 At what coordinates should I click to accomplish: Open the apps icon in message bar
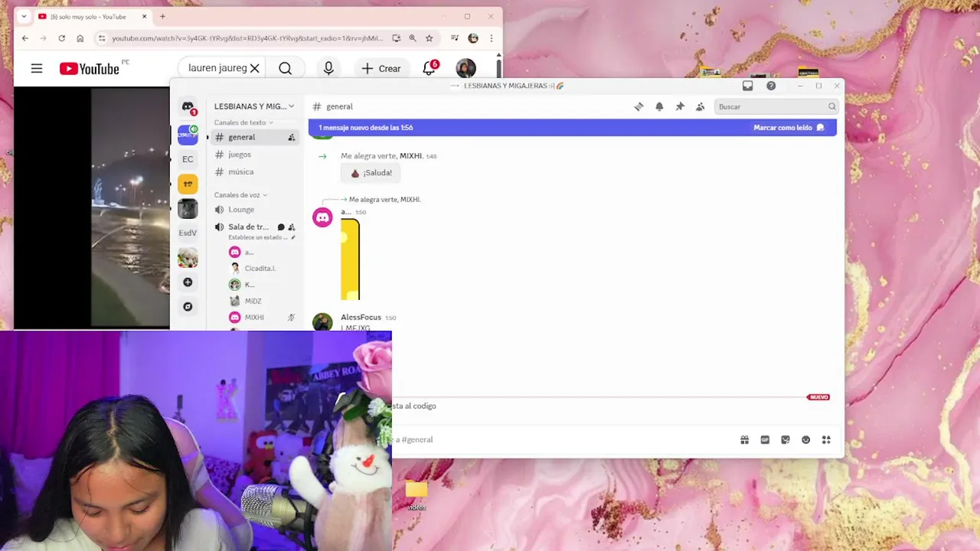(826, 440)
